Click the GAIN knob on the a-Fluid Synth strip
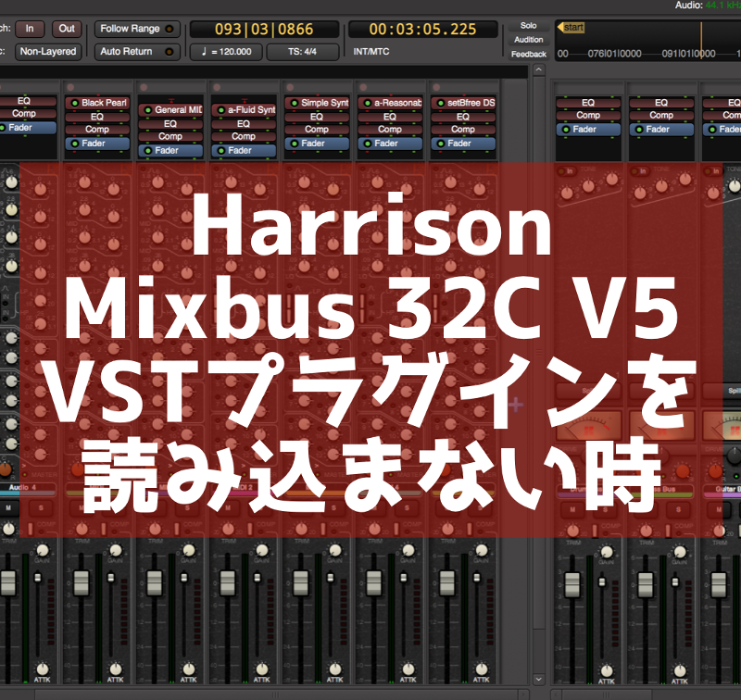The width and height of the screenshot is (741, 700). click(x=262, y=551)
